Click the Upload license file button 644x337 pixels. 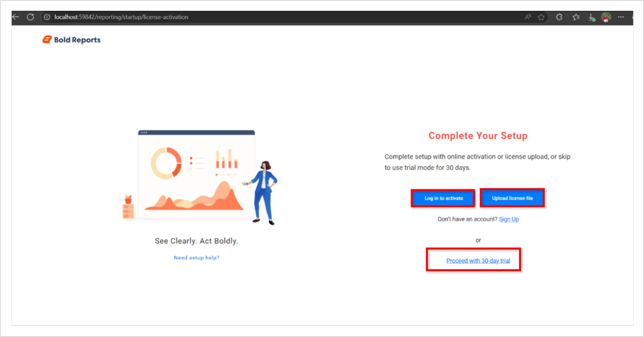[513, 198]
